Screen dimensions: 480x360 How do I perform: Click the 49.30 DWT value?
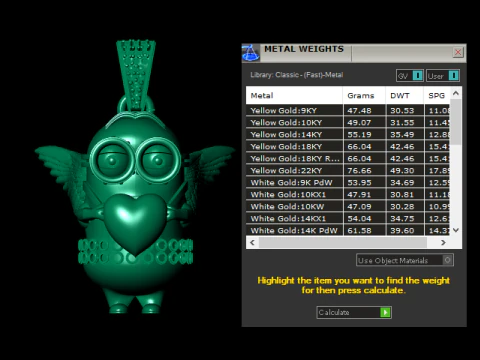click(402, 171)
